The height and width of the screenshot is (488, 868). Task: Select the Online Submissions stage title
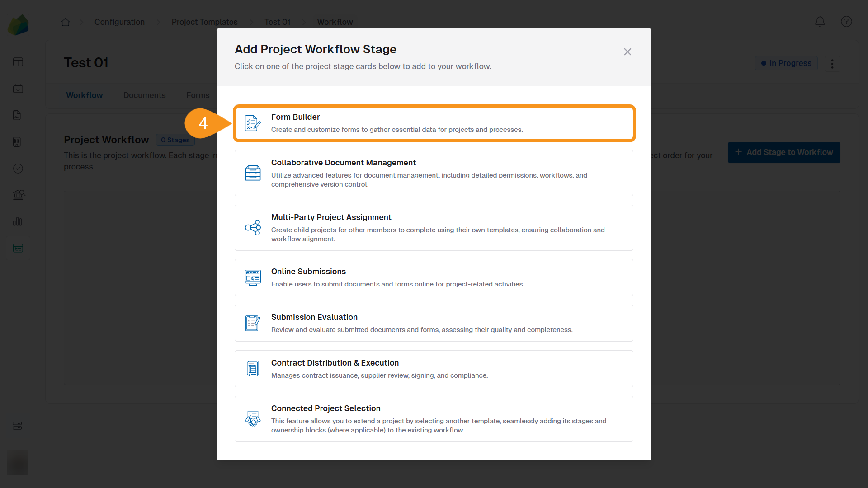click(x=308, y=272)
